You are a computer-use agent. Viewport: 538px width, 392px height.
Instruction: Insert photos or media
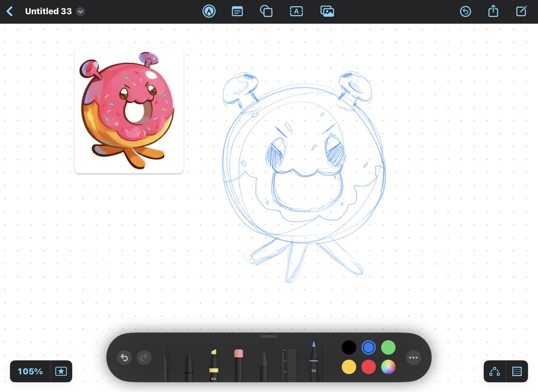(327, 11)
